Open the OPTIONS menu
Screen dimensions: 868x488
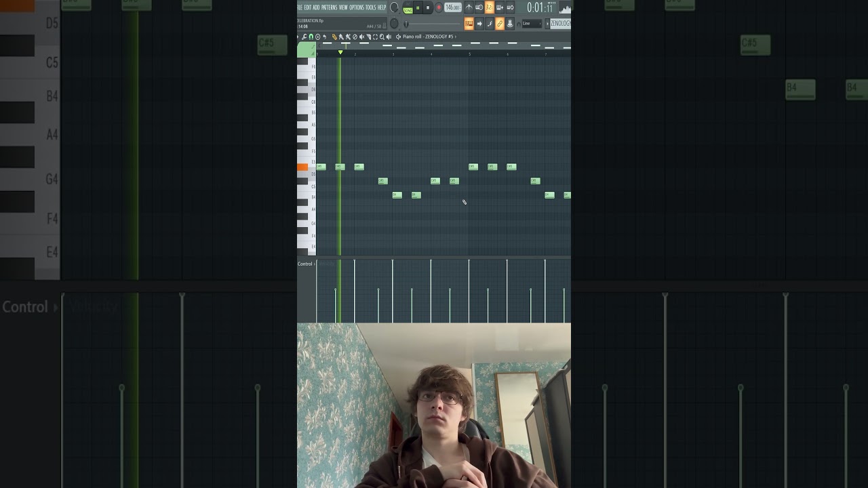[357, 7]
